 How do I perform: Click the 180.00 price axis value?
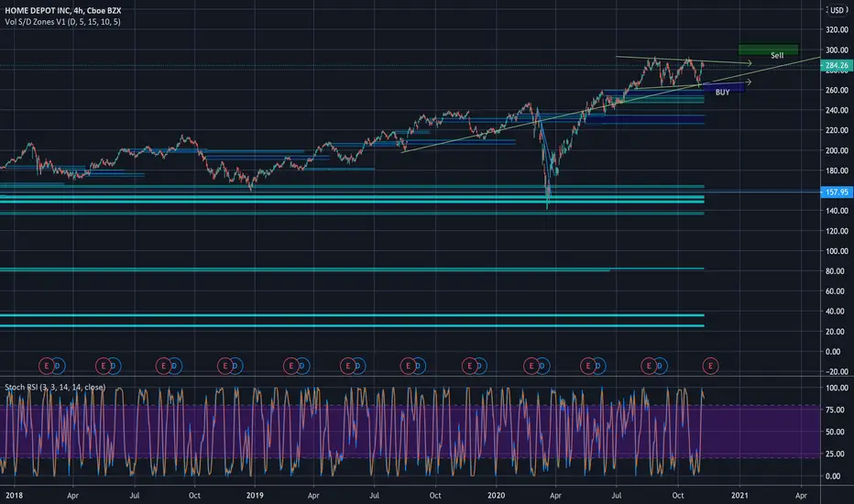point(837,170)
